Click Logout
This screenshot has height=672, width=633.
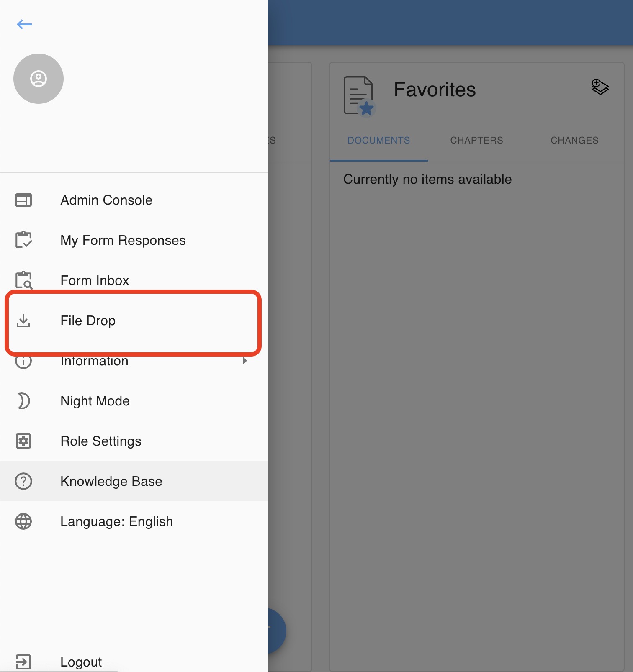81,662
